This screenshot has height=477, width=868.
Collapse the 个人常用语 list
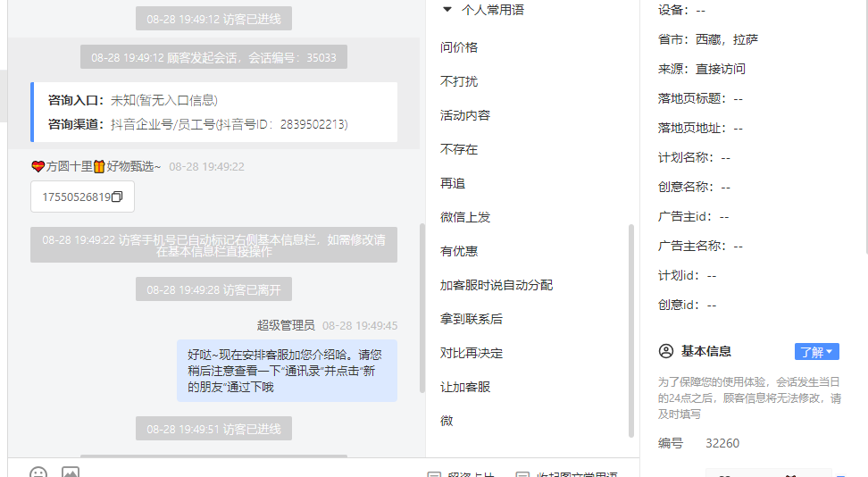(447, 10)
